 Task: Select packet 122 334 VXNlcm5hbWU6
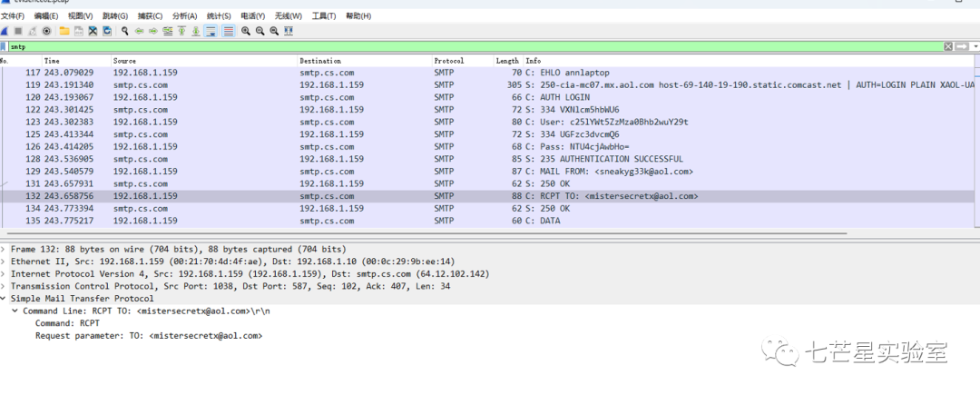(487, 109)
